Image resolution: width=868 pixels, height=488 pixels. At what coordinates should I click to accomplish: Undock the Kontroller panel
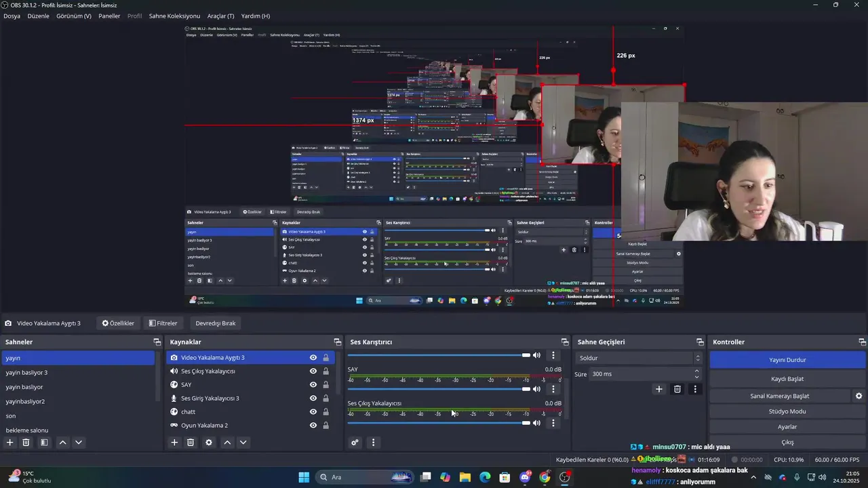(862, 342)
